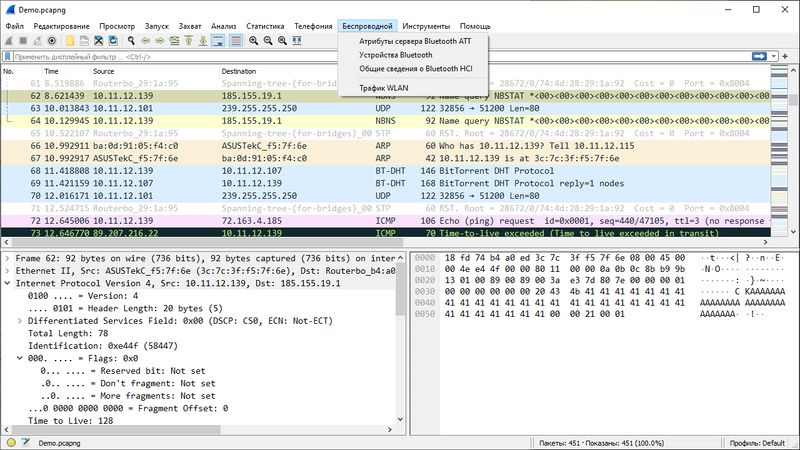Go forward to next packet arrow
Viewport: 800px width, 450px height.
click(160, 41)
